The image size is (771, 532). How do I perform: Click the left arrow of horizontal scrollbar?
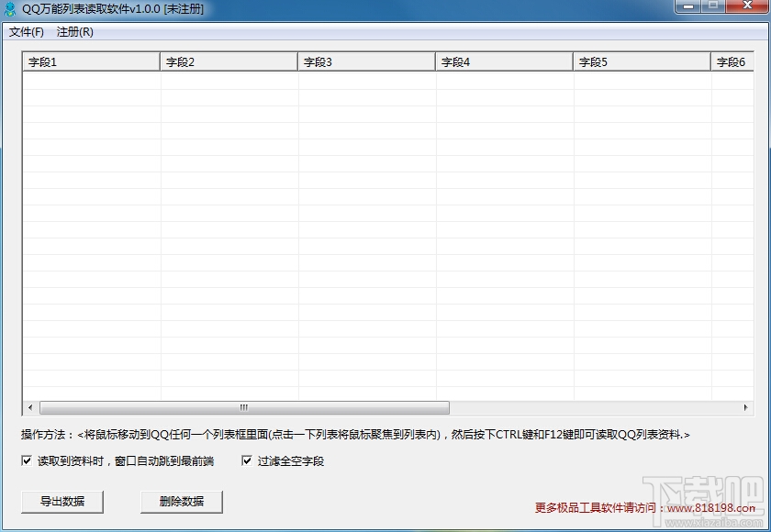point(30,408)
